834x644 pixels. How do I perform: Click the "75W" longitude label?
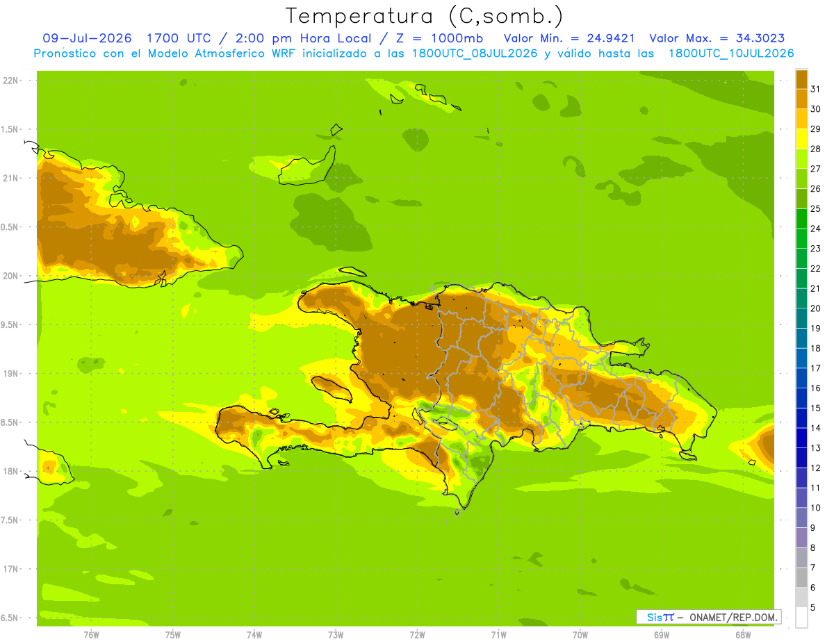[x=173, y=634]
